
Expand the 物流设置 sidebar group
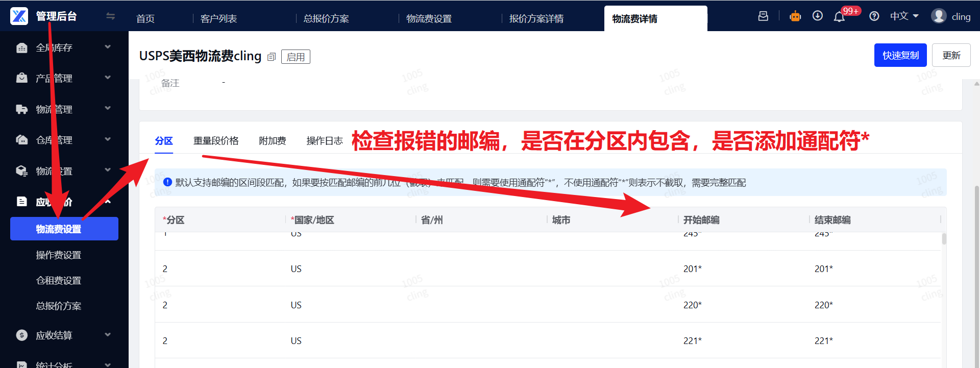pos(108,170)
